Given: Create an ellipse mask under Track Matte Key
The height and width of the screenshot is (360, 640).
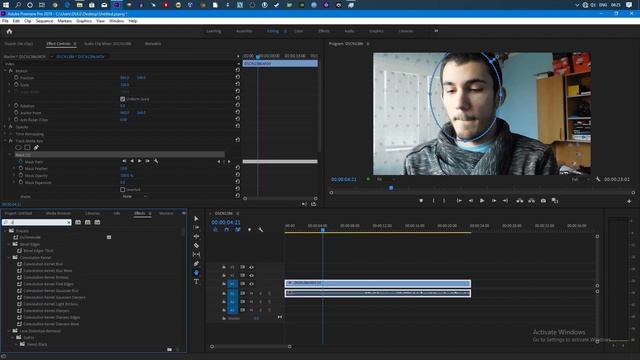Looking at the screenshot, I should 18,148.
